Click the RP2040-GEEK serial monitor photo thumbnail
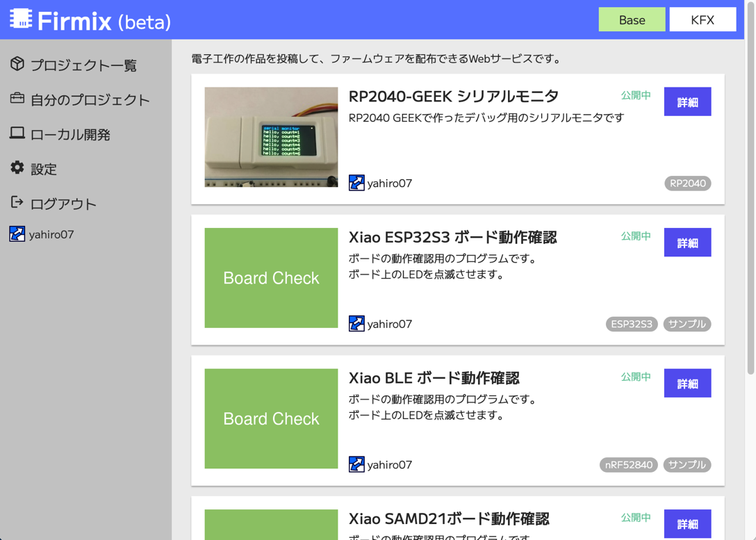 [271, 137]
